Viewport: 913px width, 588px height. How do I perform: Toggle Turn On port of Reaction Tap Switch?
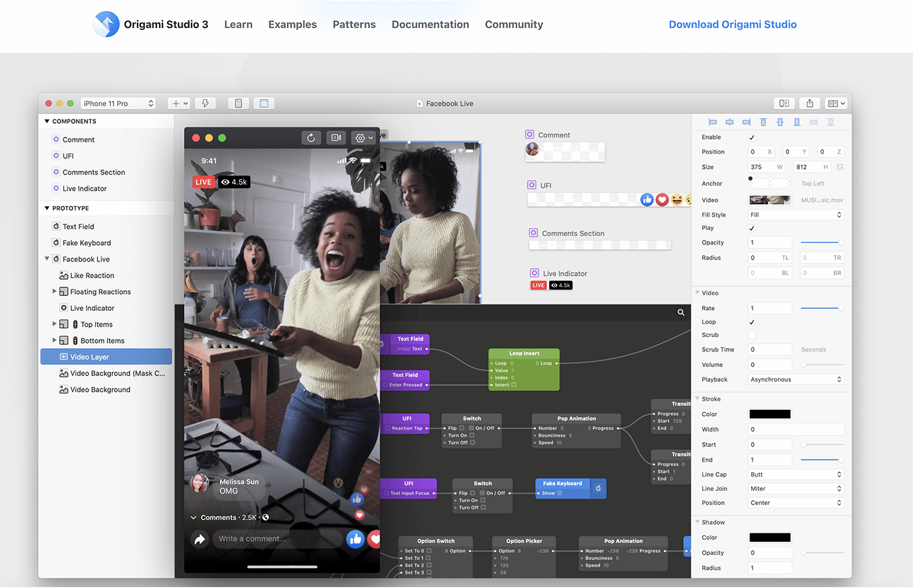[472, 435]
